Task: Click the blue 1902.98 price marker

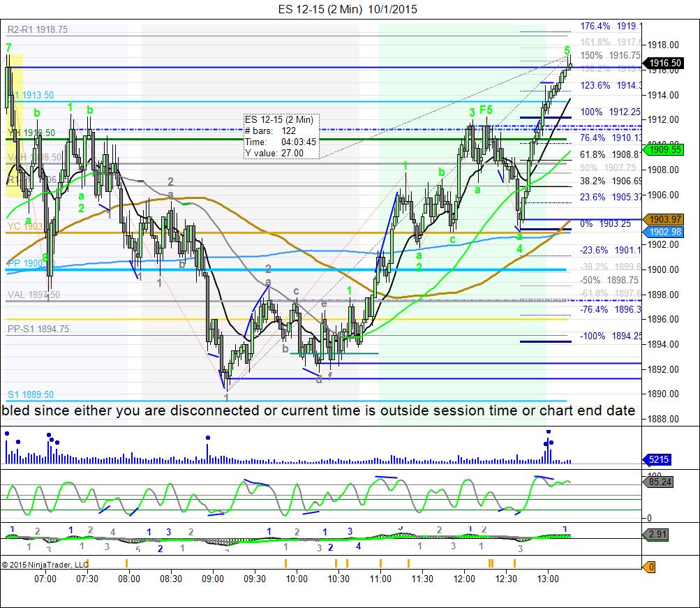Action: click(664, 232)
